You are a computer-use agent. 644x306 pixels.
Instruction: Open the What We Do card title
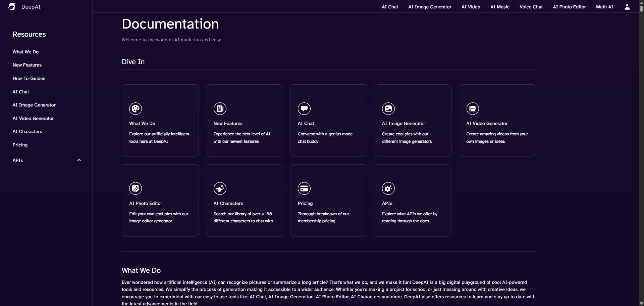[142, 123]
